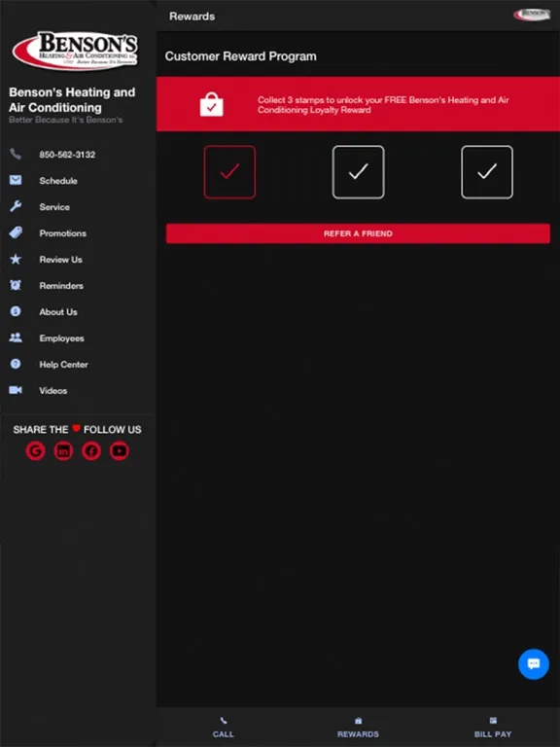Open the Bill Pay tab in bottom bar

click(x=493, y=727)
